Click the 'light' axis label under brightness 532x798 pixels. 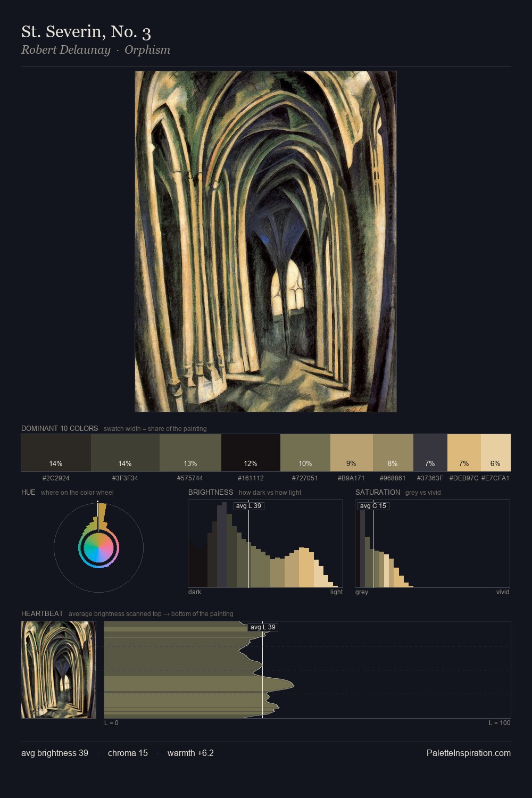[x=336, y=592]
